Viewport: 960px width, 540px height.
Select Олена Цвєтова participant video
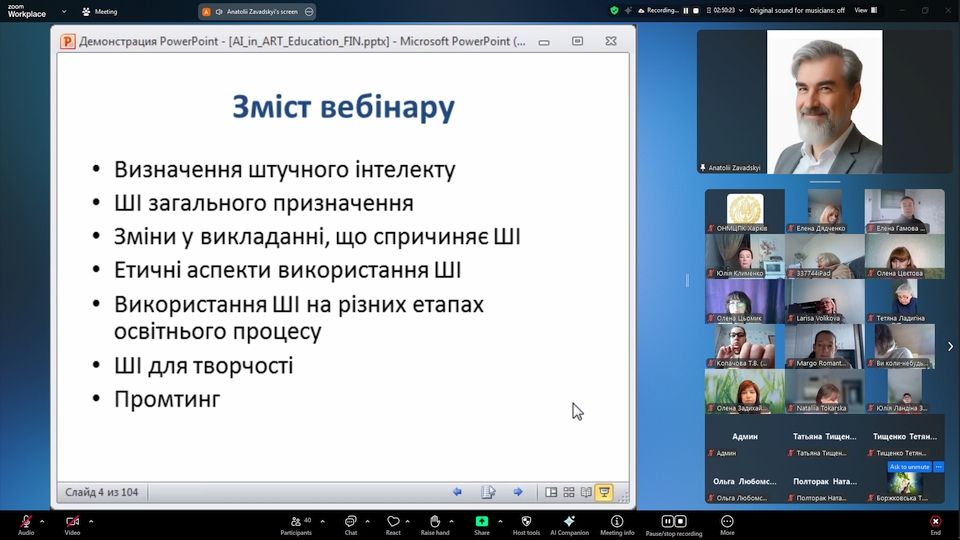pos(904,256)
